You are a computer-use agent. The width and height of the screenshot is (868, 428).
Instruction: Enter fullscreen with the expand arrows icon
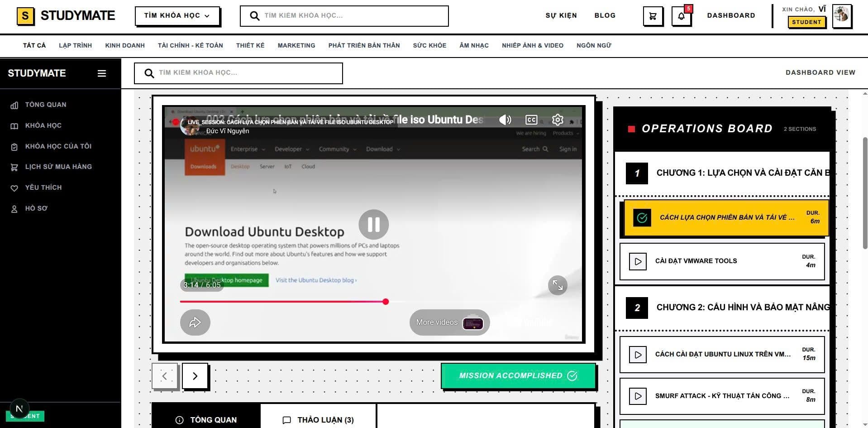coord(558,285)
